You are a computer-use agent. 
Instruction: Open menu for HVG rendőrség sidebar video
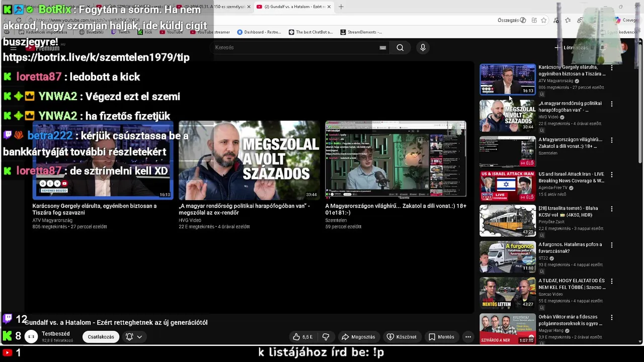612,104
